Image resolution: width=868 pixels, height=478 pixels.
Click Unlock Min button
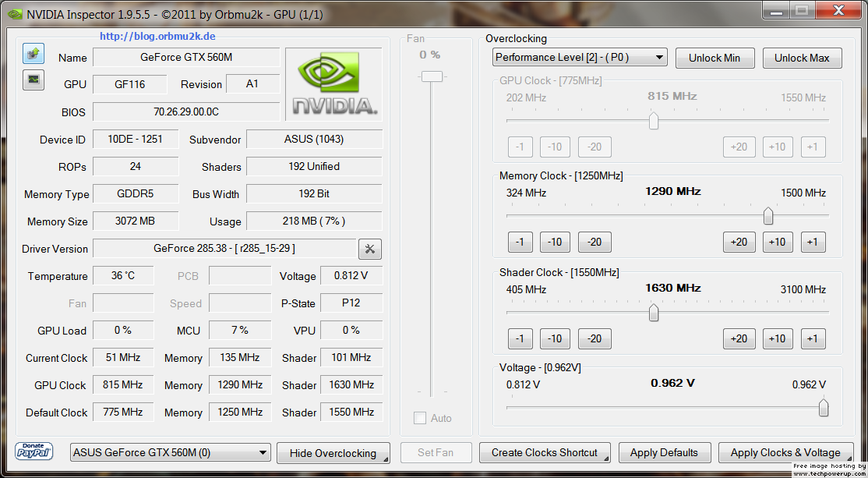click(x=715, y=58)
